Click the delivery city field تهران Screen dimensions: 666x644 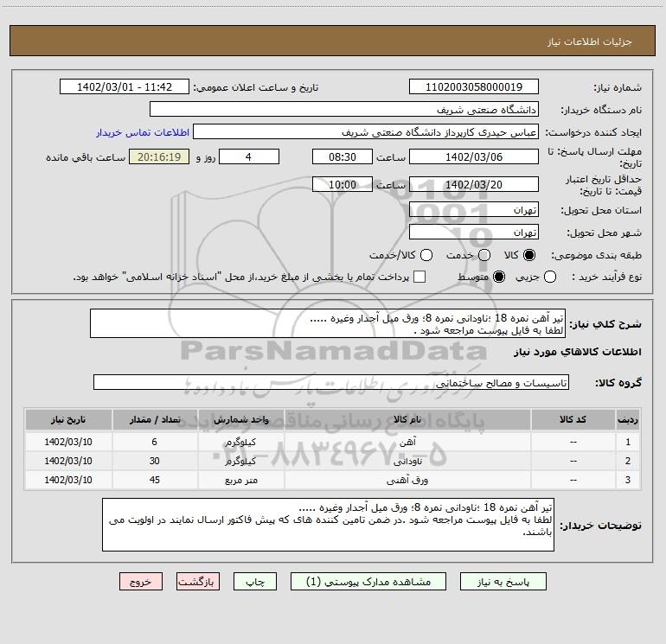click(474, 233)
